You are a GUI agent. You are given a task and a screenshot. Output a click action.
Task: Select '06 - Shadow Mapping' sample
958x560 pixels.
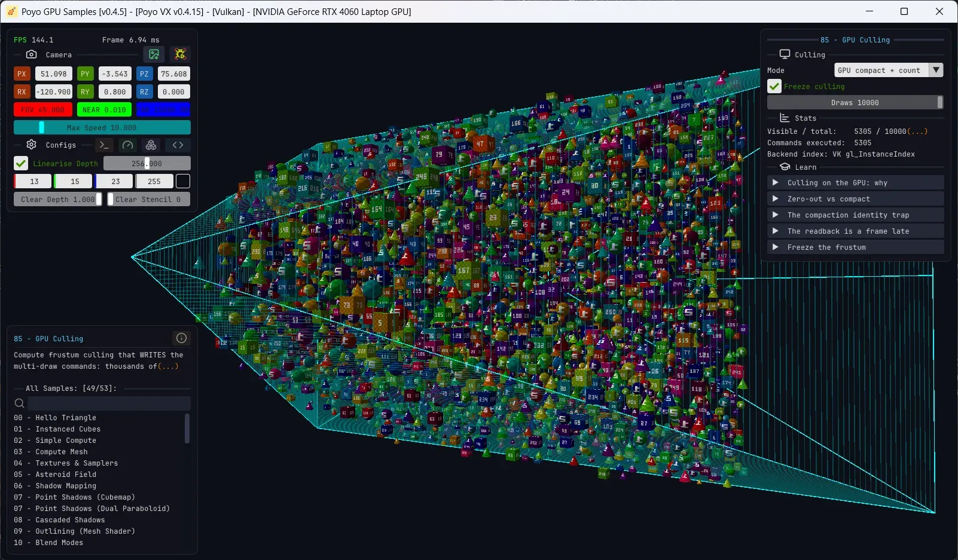point(55,485)
